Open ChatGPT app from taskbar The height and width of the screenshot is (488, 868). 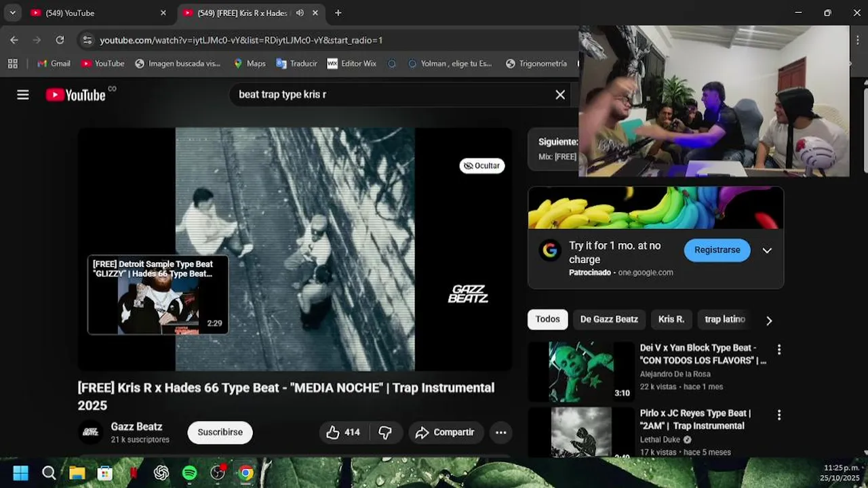[161, 473]
